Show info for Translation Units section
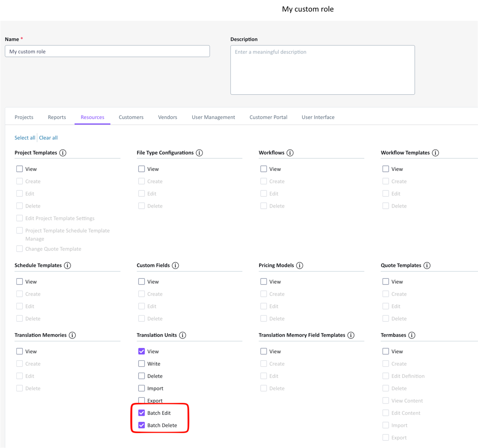The height and width of the screenshot is (448, 478). 183,335
